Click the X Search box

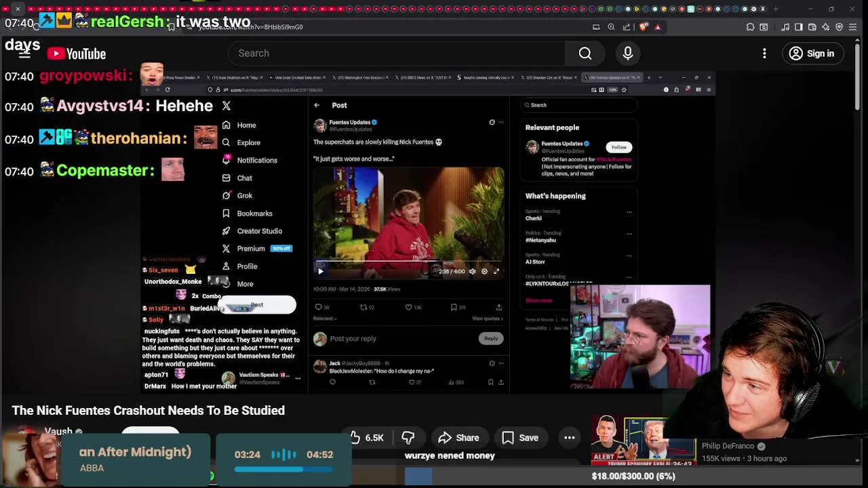578,105
